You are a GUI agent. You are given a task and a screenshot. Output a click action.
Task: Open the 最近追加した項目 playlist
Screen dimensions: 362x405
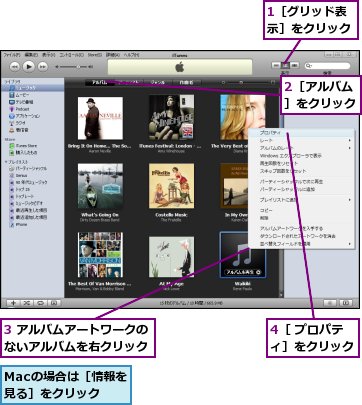coord(32,217)
